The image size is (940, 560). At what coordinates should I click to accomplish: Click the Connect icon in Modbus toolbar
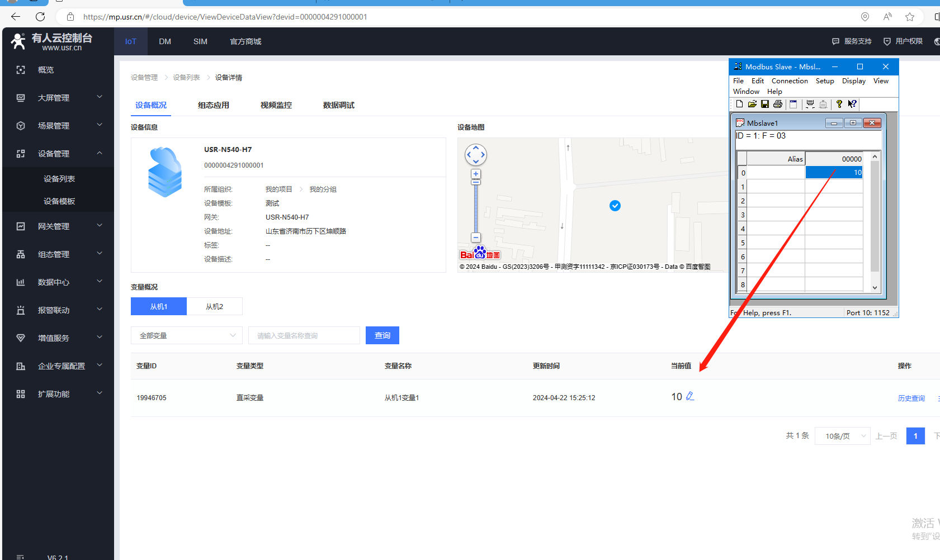tap(810, 104)
